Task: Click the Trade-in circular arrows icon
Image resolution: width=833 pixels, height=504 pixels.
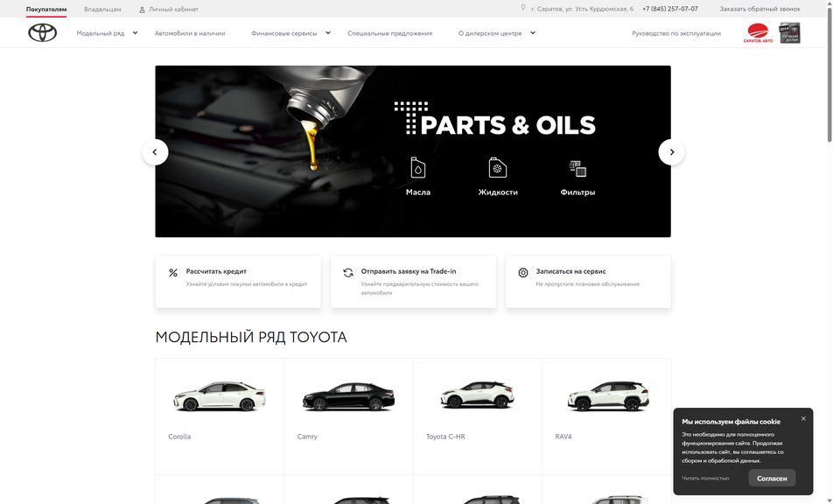Action: tap(348, 272)
